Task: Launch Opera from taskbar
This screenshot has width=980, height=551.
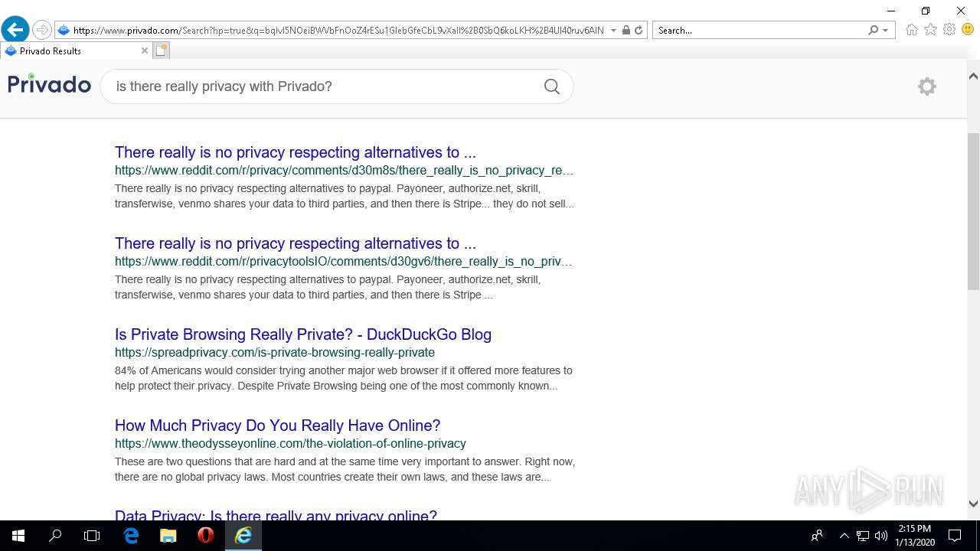Action: 205,536
